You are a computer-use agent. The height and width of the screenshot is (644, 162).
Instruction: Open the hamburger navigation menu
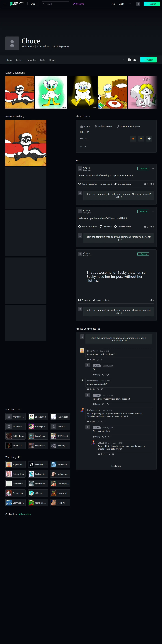click(5, 4)
